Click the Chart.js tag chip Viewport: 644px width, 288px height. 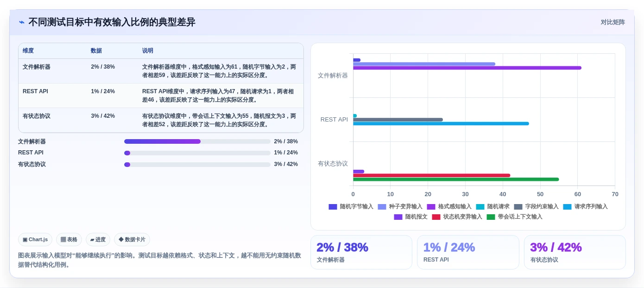pos(35,240)
